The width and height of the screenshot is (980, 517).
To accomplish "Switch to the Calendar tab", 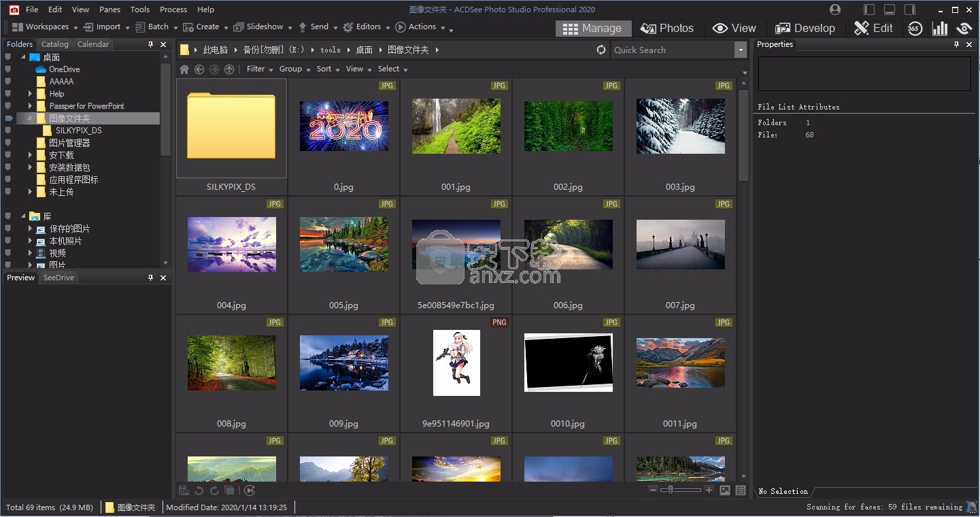I will [93, 44].
